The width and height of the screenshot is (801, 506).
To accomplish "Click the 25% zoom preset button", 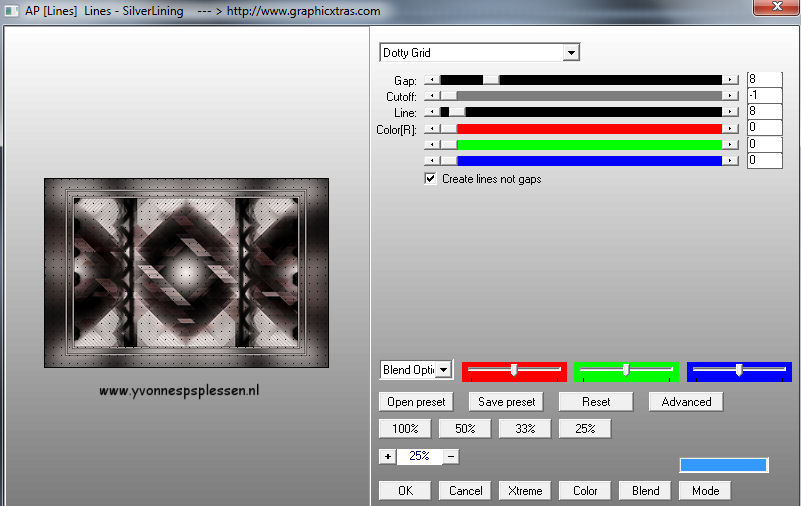I will pyautogui.click(x=585, y=429).
